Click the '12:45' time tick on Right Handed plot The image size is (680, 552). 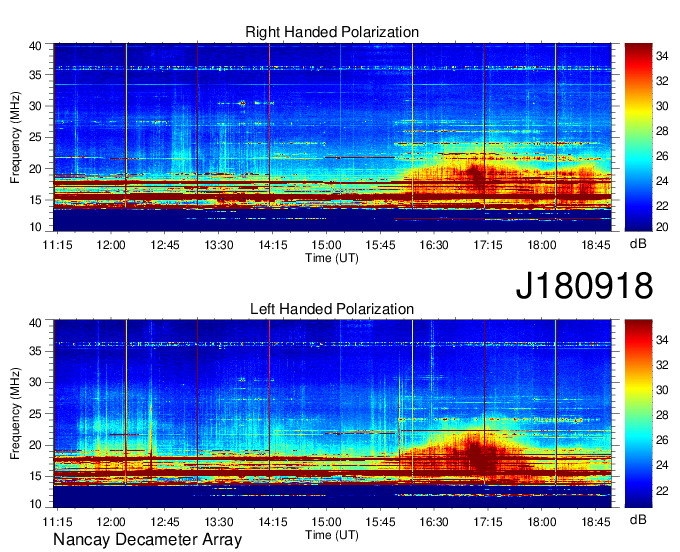(x=165, y=245)
